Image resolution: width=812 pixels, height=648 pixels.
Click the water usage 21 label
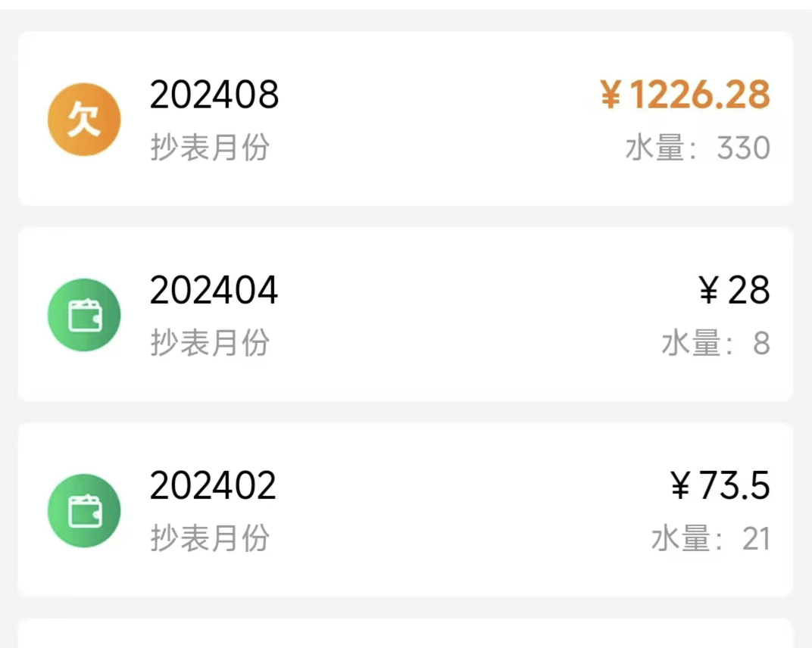click(710, 539)
